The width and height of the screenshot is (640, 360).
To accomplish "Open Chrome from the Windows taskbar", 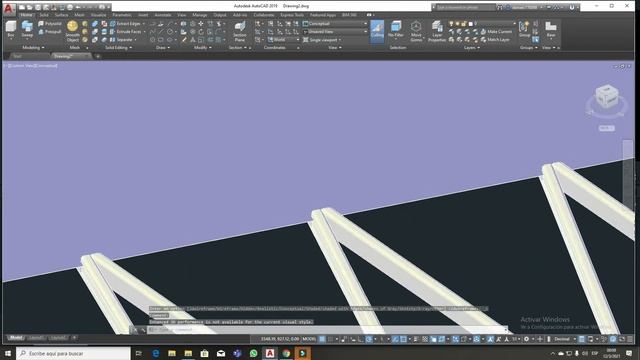I will pos(286,353).
